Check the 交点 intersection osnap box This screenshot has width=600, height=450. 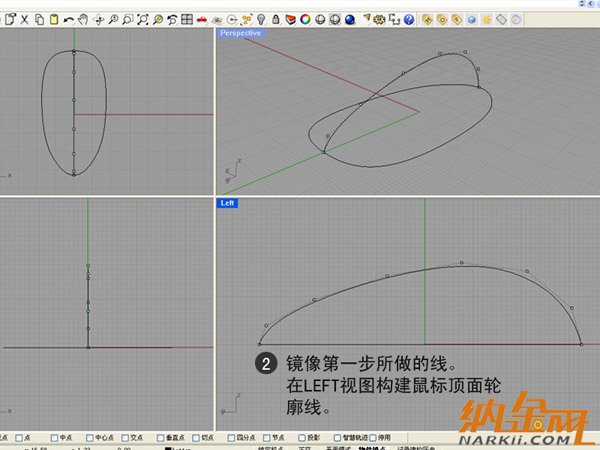click(x=125, y=438)
